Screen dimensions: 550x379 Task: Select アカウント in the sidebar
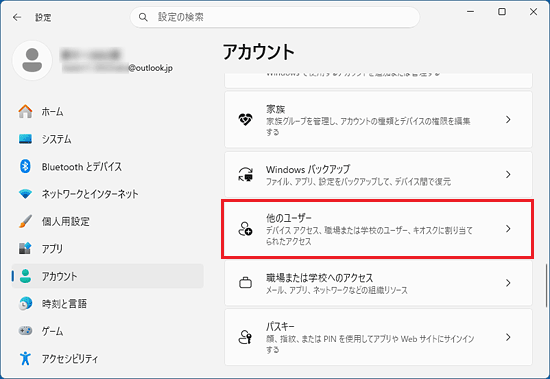(107, 276)
